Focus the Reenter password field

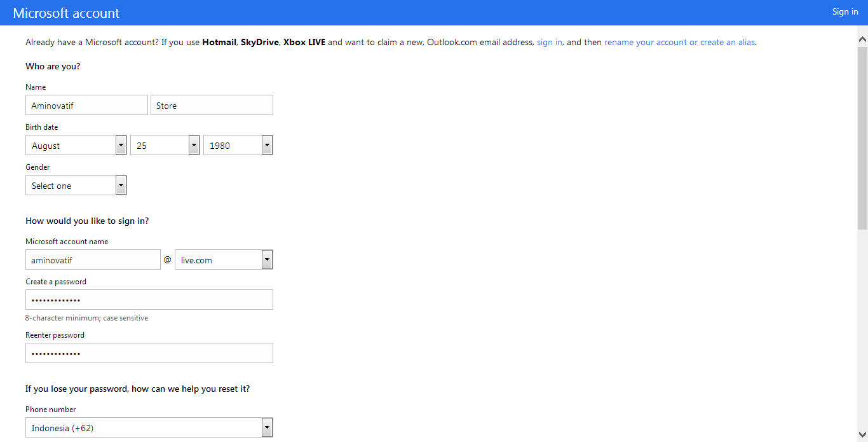click(149, 353)
